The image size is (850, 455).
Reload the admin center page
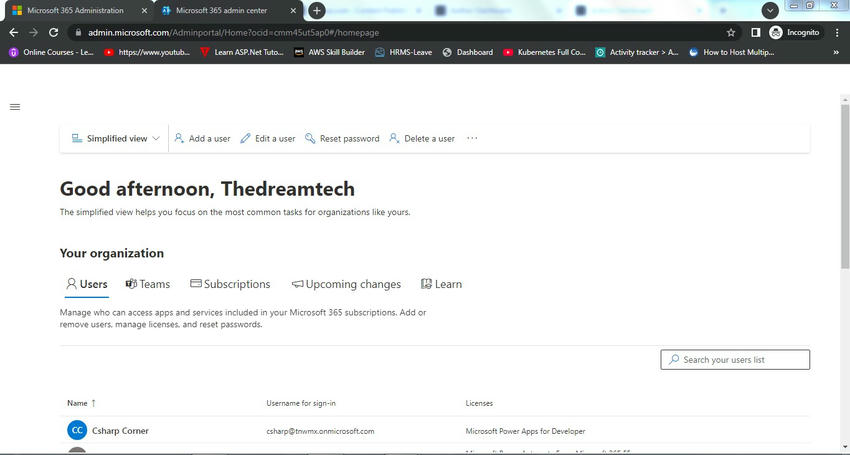click(x=53, y=33)
